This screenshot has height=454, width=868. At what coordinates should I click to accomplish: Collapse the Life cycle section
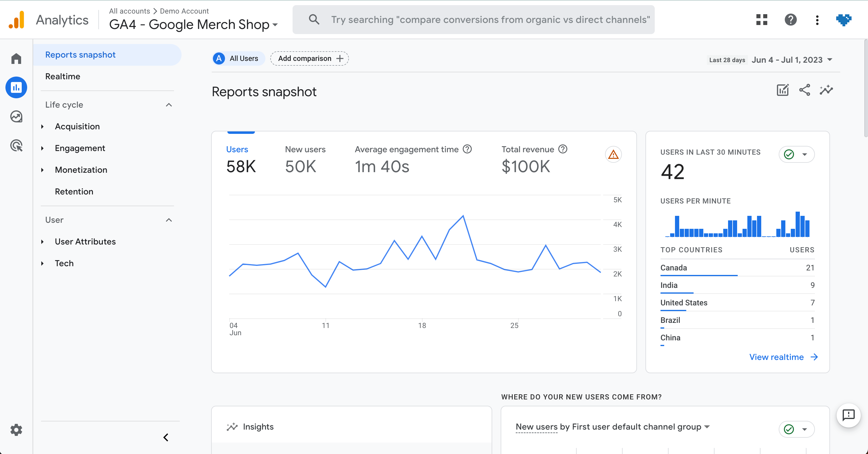[x=169, y=105]
